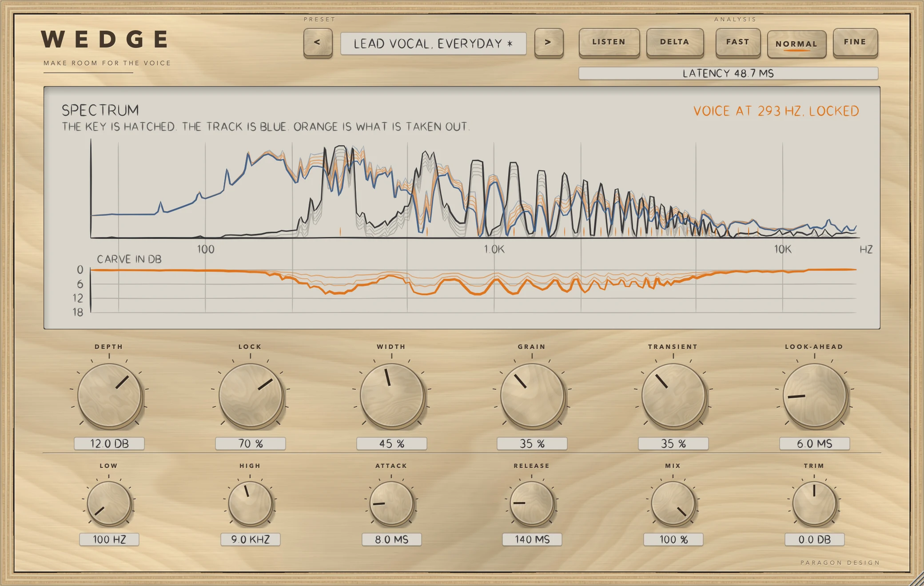Toggle the Delta button

[675, 43]
